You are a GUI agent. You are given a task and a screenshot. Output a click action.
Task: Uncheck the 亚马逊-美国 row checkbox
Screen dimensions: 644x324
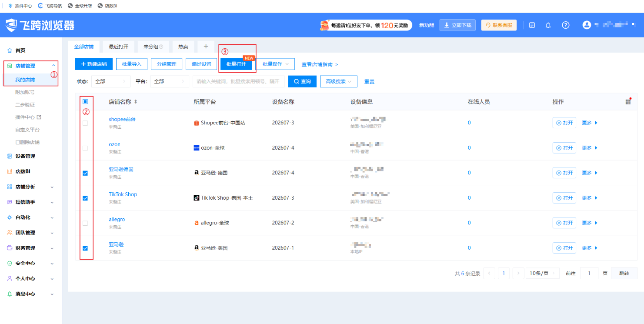pos(85,248)
